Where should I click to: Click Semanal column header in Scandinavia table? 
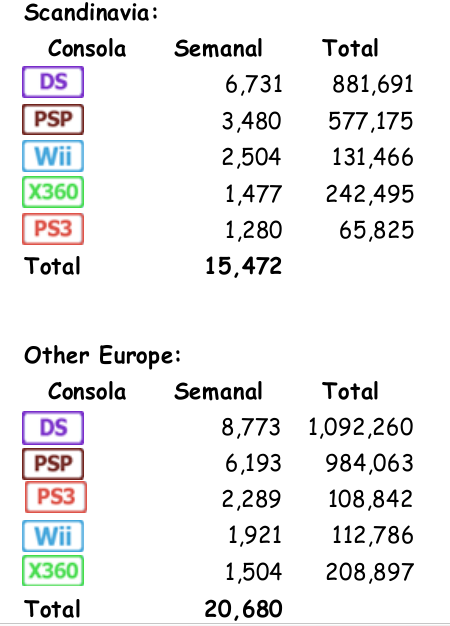click(218, 49)
